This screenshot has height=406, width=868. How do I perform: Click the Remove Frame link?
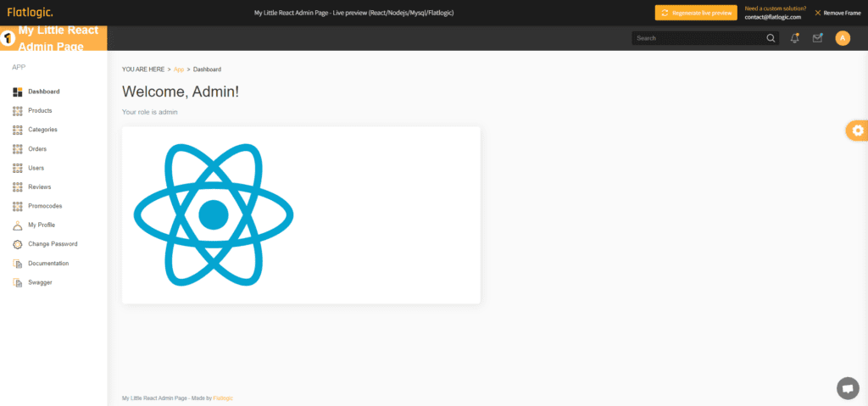click(837, 13)
